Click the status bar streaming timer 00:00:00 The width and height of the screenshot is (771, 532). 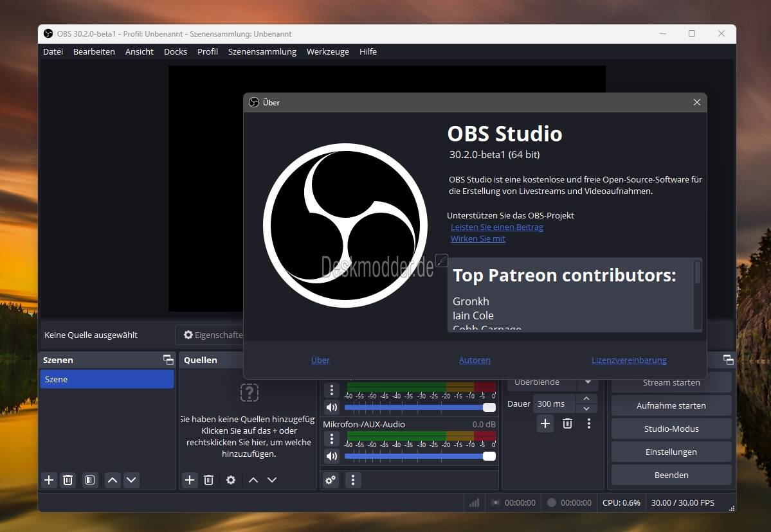click(x=520, y=502)
